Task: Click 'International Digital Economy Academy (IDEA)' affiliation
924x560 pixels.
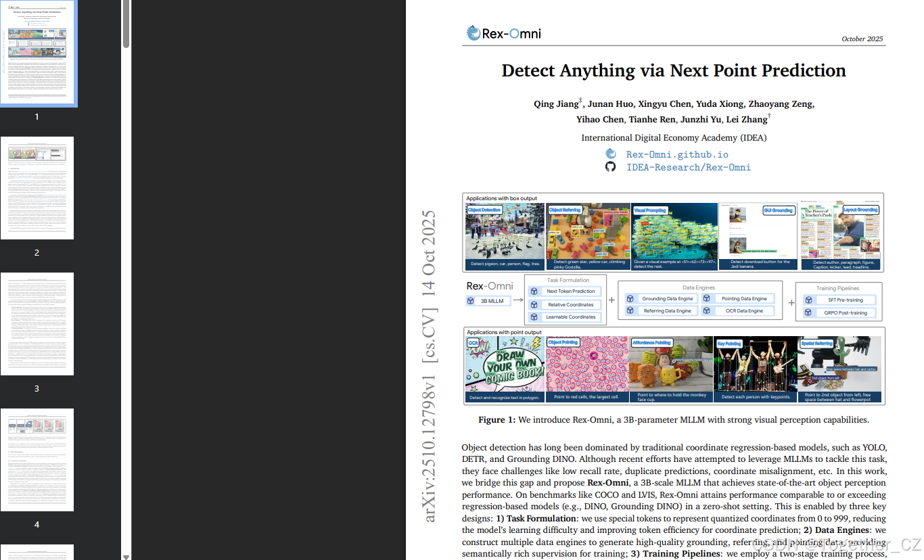Action: tap(674, 137)
